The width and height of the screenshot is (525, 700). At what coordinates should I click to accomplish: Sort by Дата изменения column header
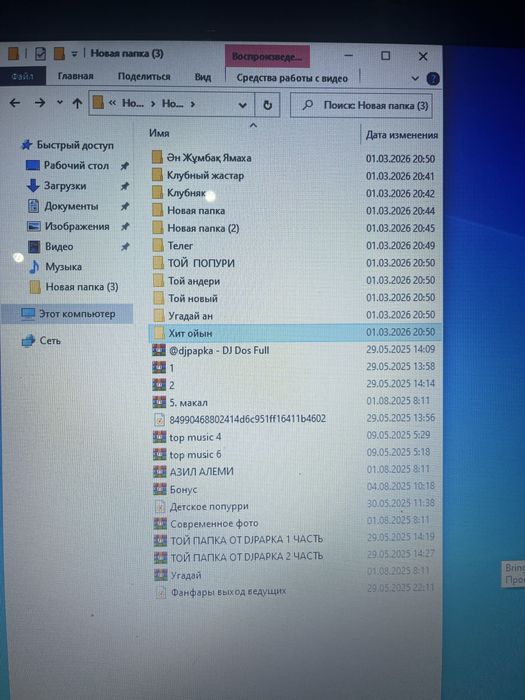tap(402, 135)
